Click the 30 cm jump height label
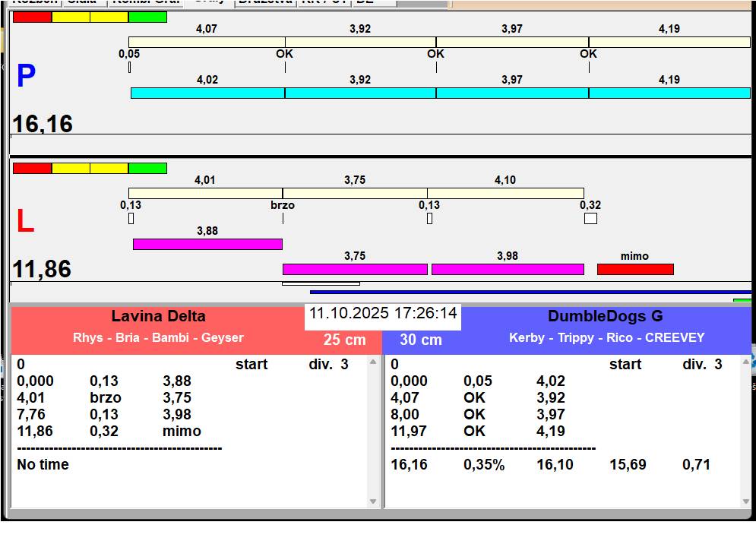Image resolution: width=756 pixels, height=544 pixels. [x=421, y=340]
